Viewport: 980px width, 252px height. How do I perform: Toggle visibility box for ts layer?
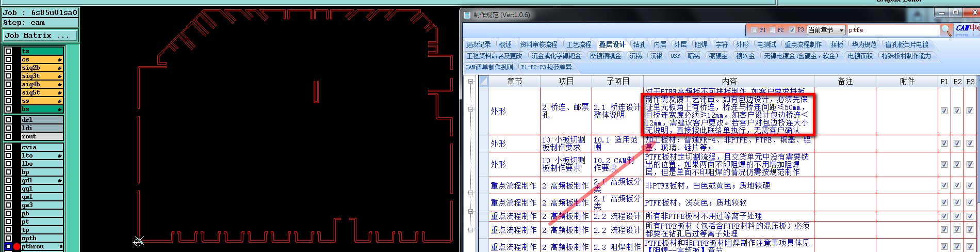click(8, 51)
